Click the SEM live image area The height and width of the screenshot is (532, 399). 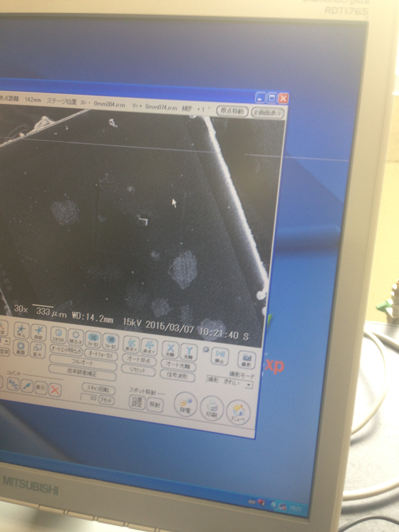(x=135, y=224)
